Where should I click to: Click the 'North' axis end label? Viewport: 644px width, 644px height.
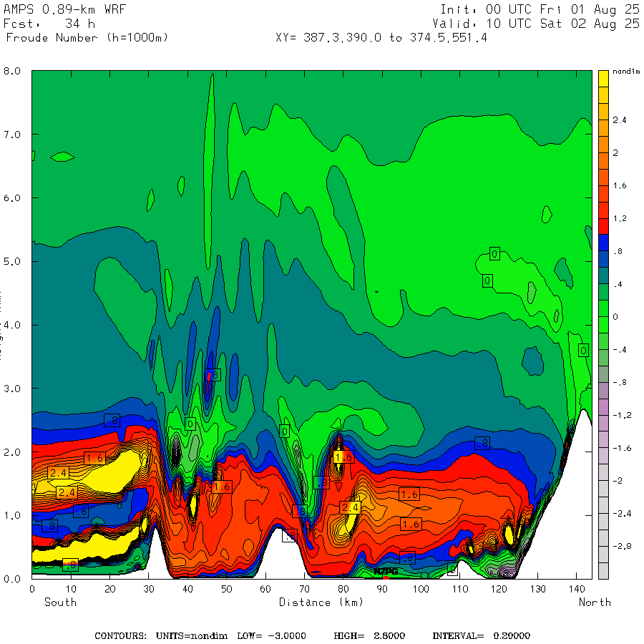coord(595,602)
